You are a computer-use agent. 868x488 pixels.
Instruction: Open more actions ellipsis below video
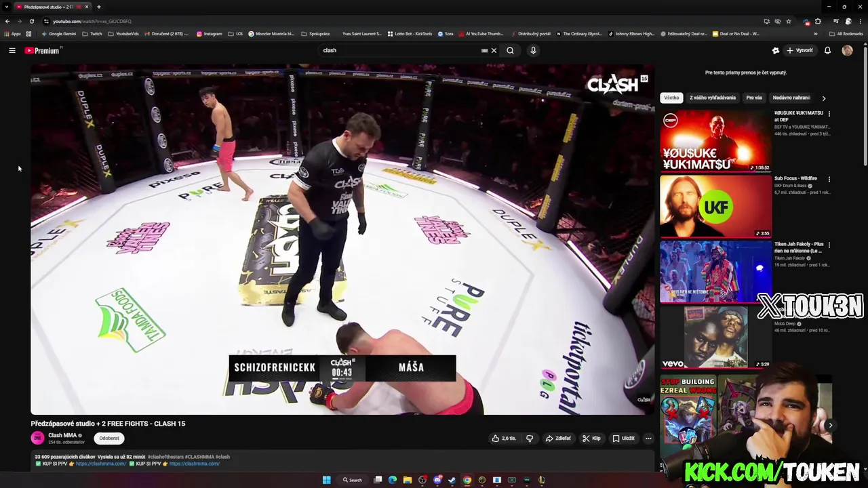coord(648,439)
